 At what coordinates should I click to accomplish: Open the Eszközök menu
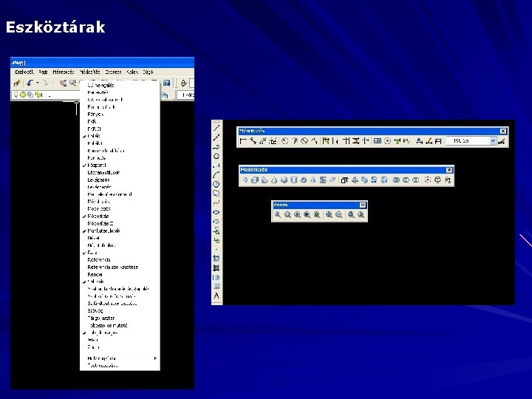(24, 72)
